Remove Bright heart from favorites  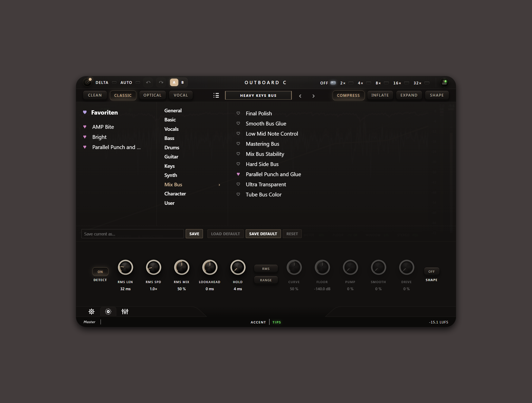point(85,137)
